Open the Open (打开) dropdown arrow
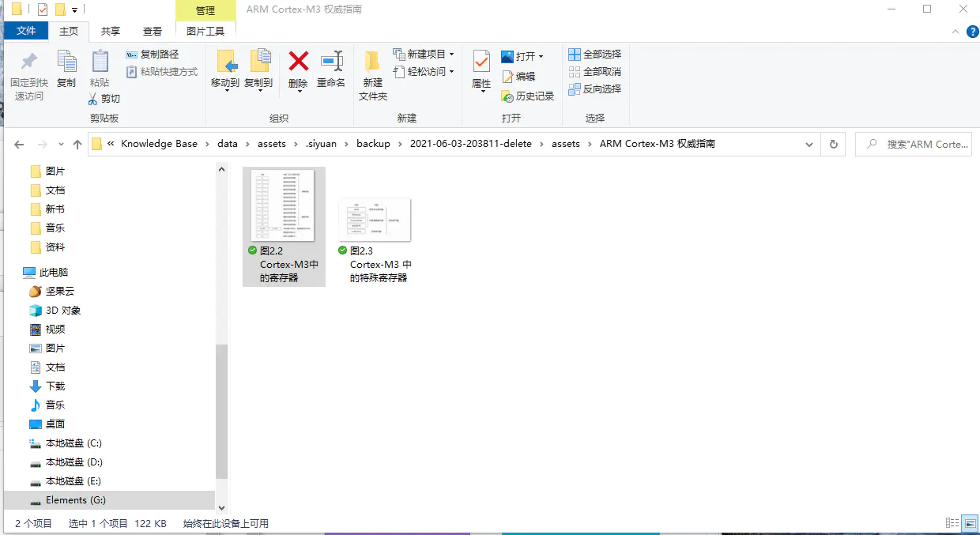Viewport: 980px width, 535px height. 541,57
